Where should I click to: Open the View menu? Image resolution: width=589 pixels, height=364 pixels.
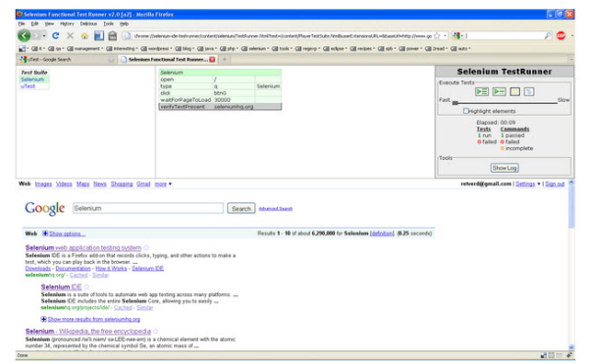coord(49,24)
